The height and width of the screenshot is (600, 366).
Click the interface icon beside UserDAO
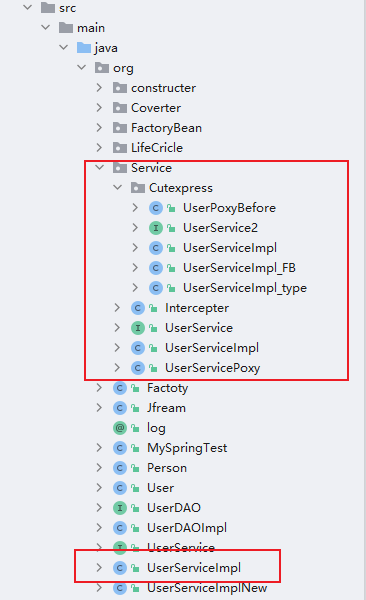[120, 508]
